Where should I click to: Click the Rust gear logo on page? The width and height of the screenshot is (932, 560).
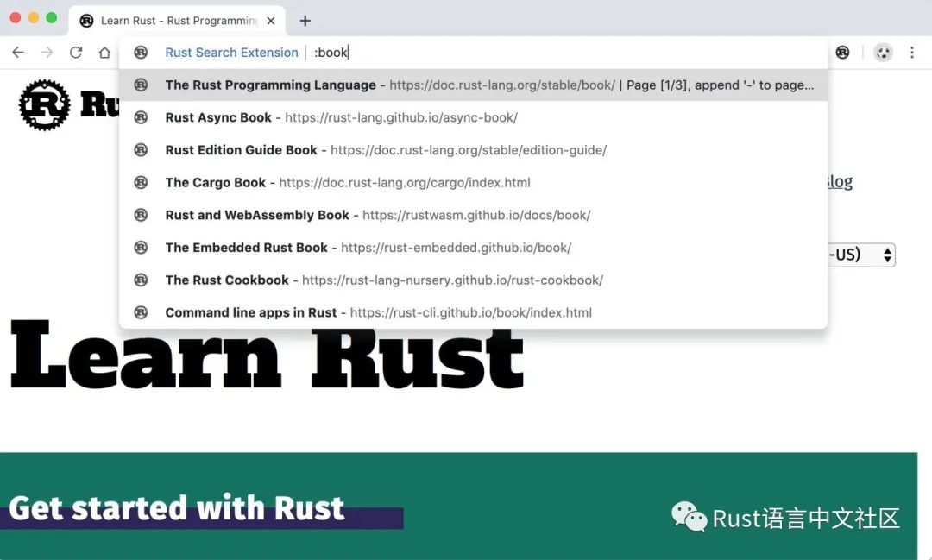[45, 104]
